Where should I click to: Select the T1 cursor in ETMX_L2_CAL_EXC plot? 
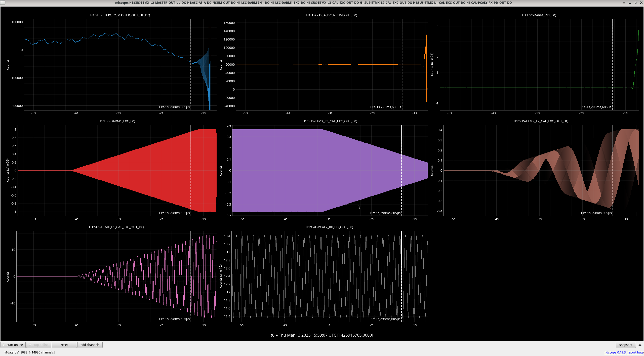pos(613,170)
